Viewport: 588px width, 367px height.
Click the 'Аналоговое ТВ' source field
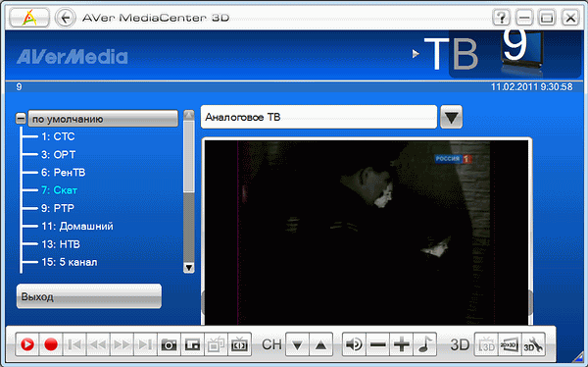(318, 117)
